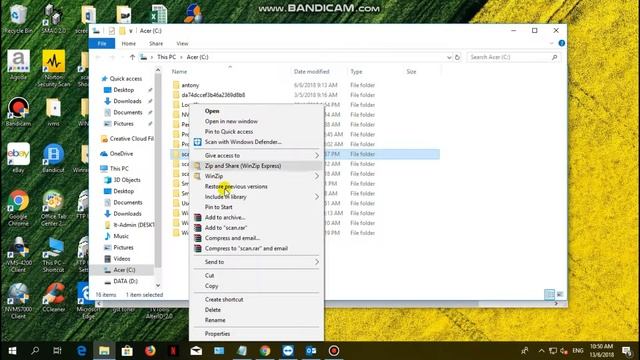Click the Windows Start button
This screenshot has height=360, width=640.
point(12,351)
